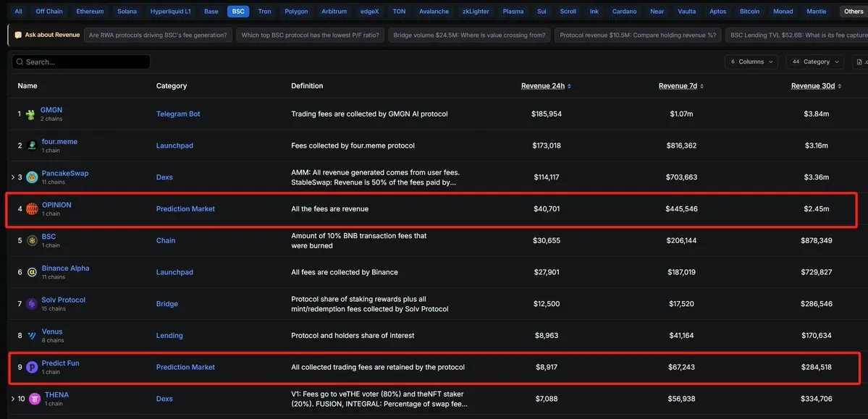Click the BSC chain logo icon
868x419 pixels.
point(32,240)
